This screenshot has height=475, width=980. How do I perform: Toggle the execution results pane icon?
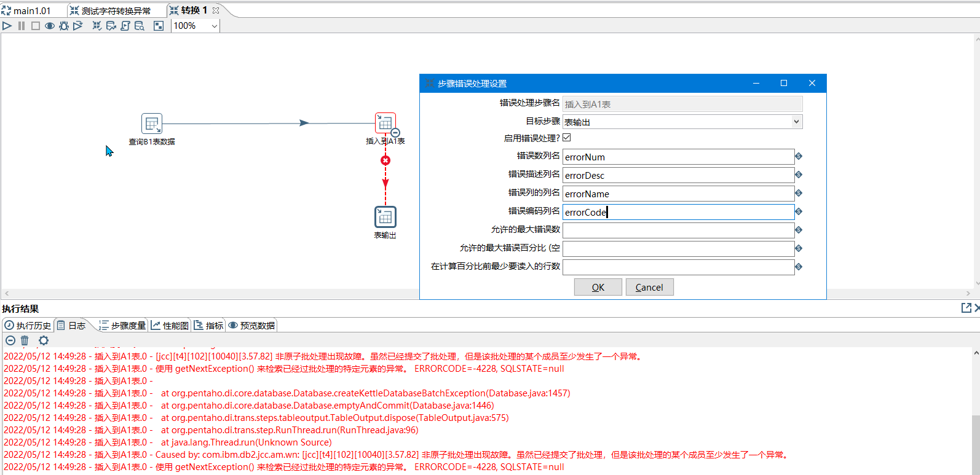(159, 26)
